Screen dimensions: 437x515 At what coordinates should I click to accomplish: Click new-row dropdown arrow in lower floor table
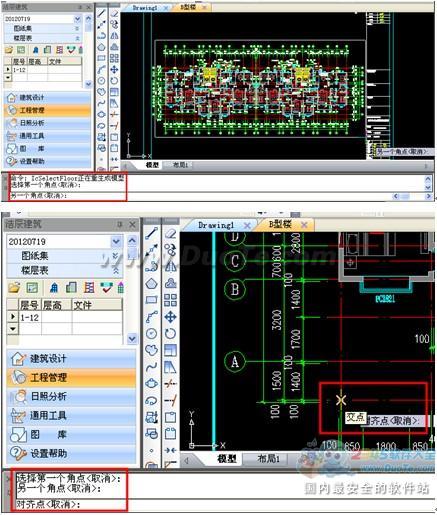(x=13, y=329)
